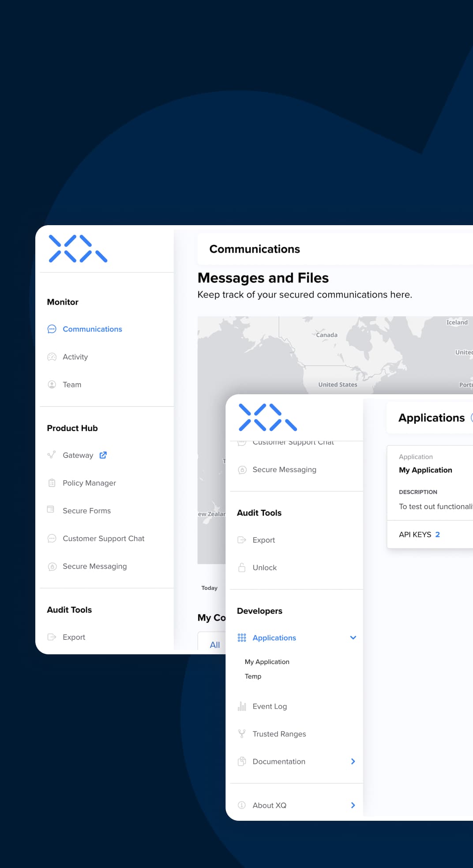Open the Trusted Ranges page

279,734
